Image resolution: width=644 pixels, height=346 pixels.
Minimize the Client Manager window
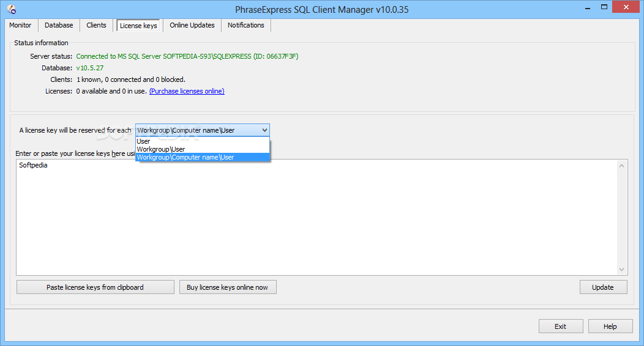(x=588, y=7)
